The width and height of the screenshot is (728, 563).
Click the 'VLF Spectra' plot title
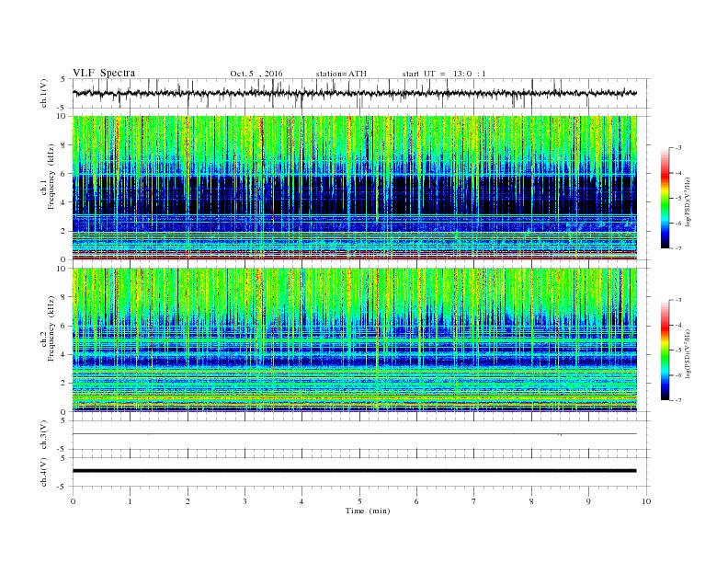tap(104, 73)
